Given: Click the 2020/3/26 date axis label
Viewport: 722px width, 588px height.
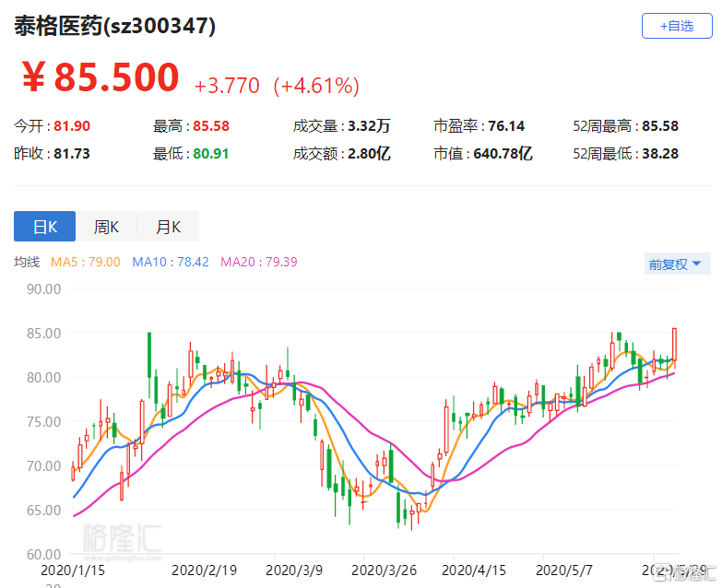Looking at the screenshot, I should point(384,570).
